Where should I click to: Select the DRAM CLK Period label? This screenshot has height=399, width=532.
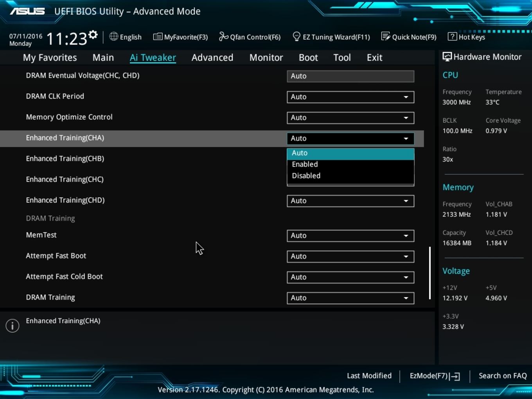pyautogui.click(x=55, y=96)
